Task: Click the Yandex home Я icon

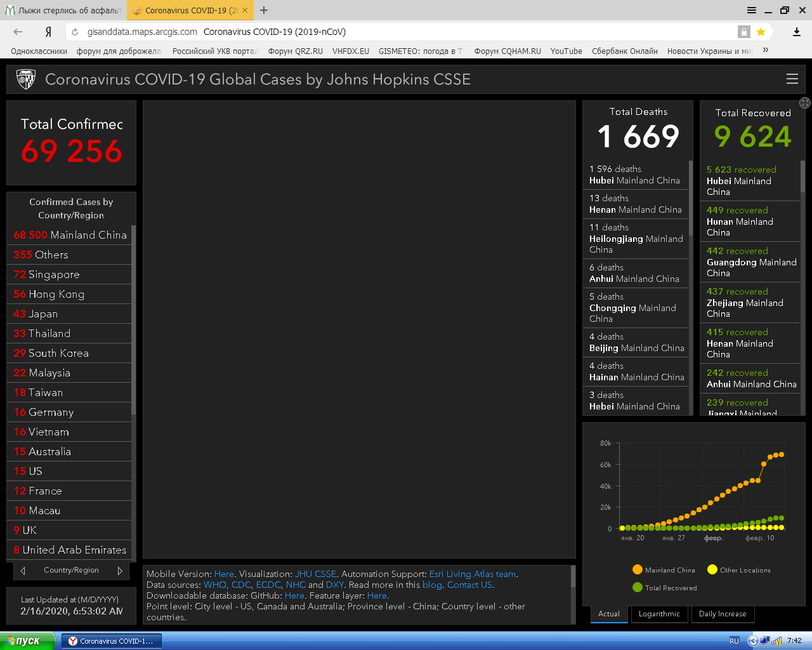Action: pos(48,32)
